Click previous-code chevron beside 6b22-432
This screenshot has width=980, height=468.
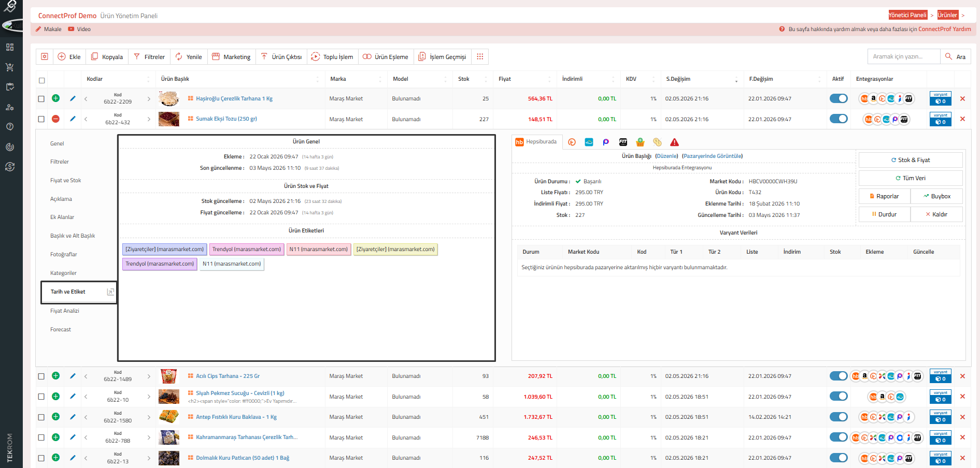pos(86,119)
